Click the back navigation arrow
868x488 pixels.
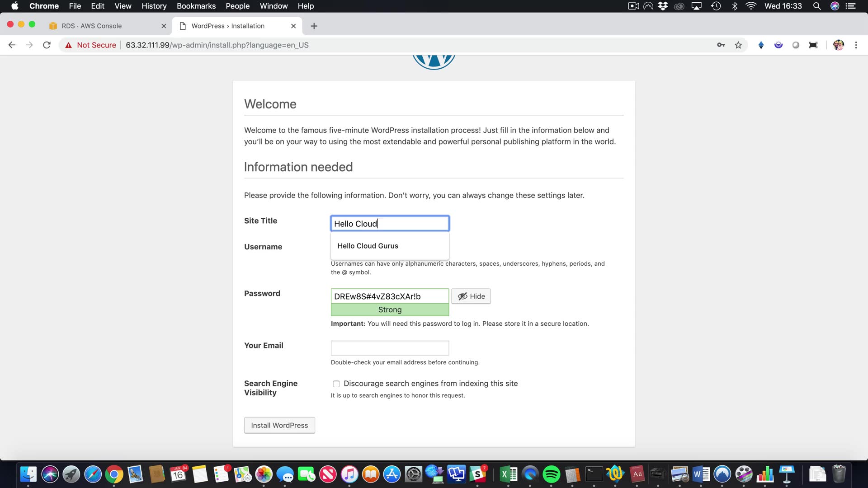[x=12, y=45]
